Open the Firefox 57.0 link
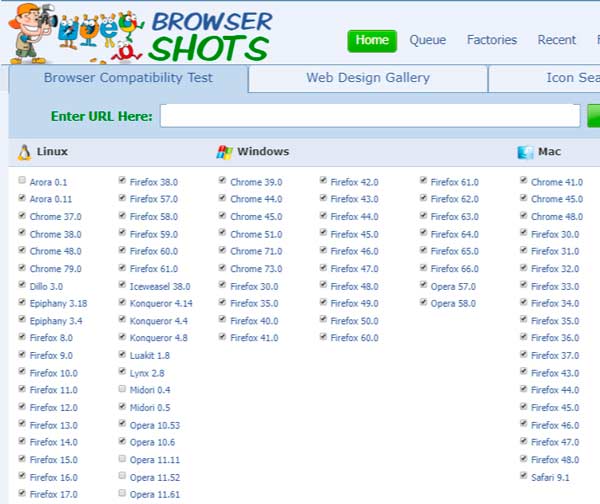600x504 pixels. point(154,199)
